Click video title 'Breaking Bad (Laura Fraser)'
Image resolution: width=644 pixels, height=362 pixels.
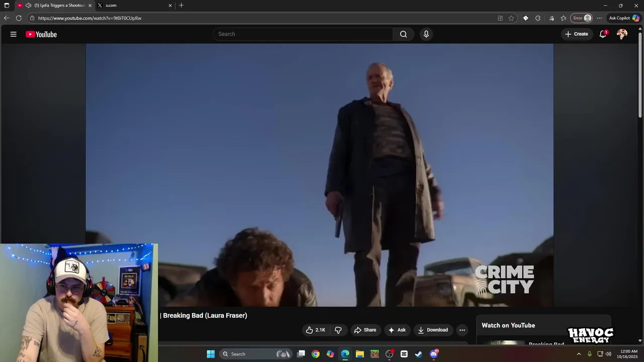coord(205,315)
